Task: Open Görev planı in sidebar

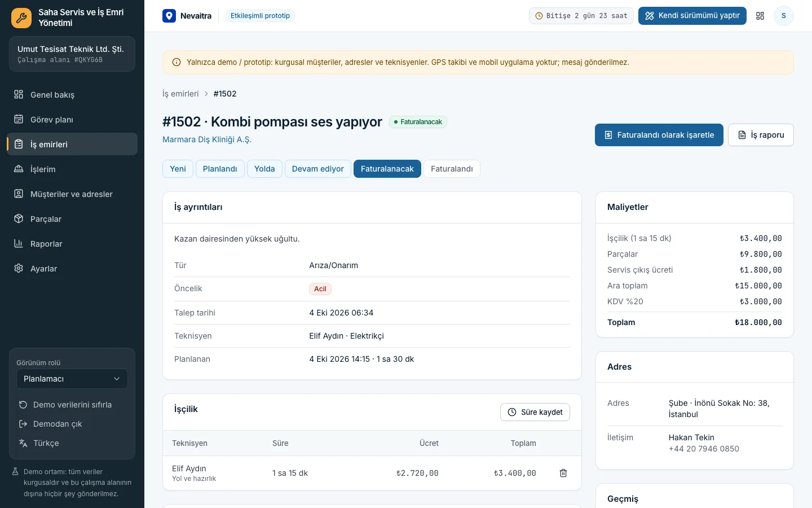Action: click(72, 120)
